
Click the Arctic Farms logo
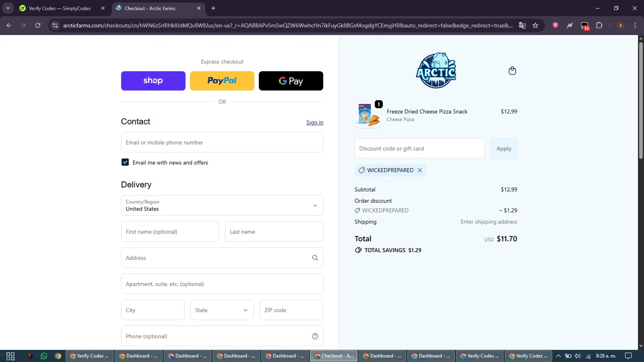pyautogui.click(x=436, y=70)
